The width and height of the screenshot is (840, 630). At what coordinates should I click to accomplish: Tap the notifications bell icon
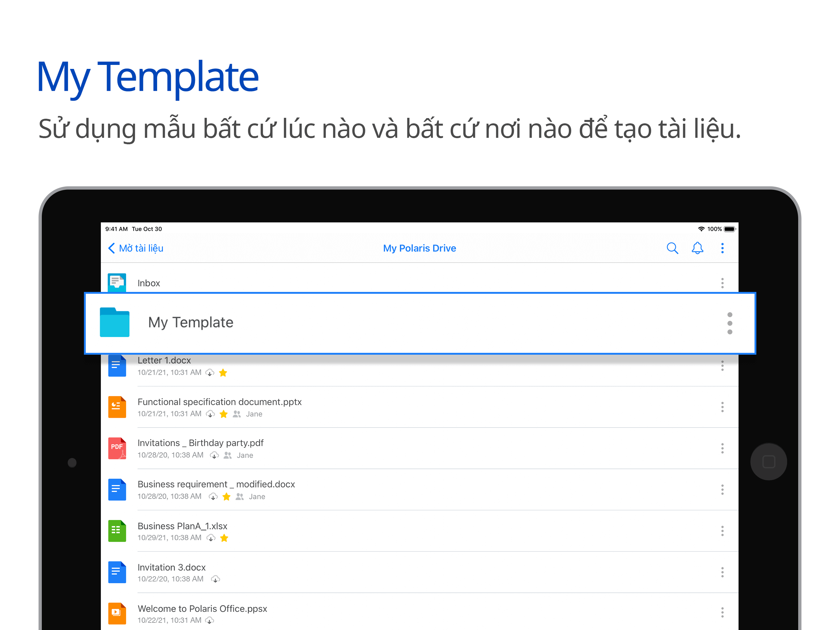point(697,248)
